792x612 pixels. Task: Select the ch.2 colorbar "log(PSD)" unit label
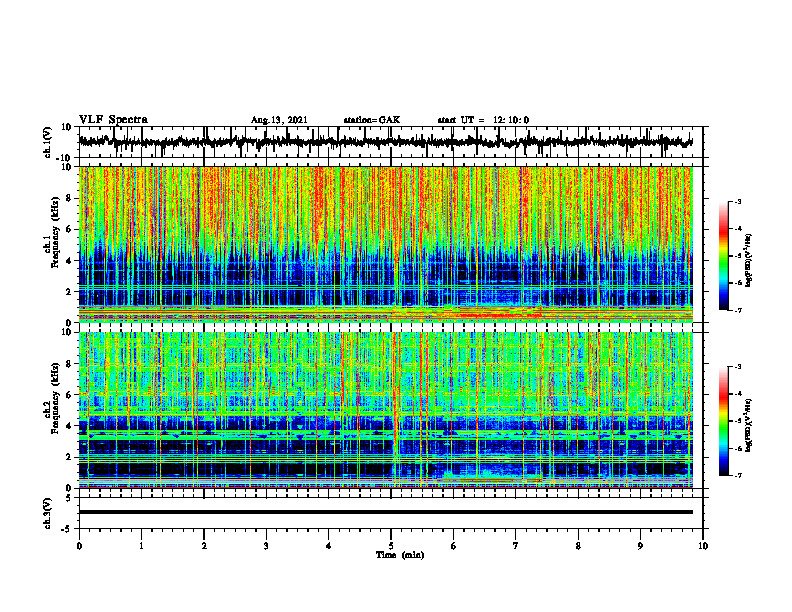tap(749, 425)
